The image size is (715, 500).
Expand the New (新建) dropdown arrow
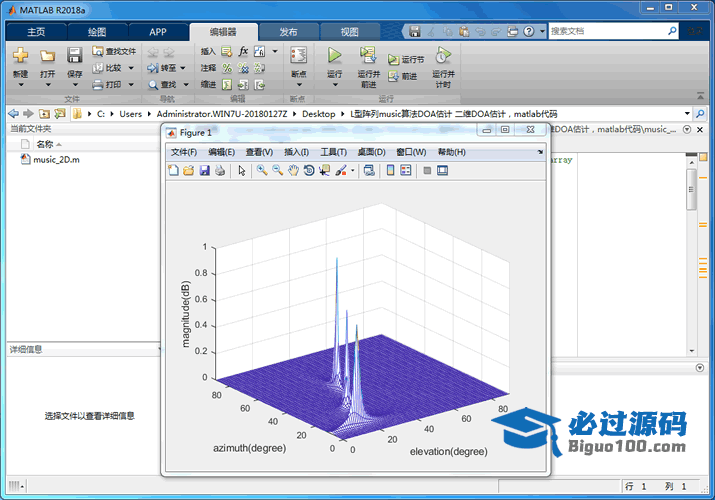coord(21,85)
